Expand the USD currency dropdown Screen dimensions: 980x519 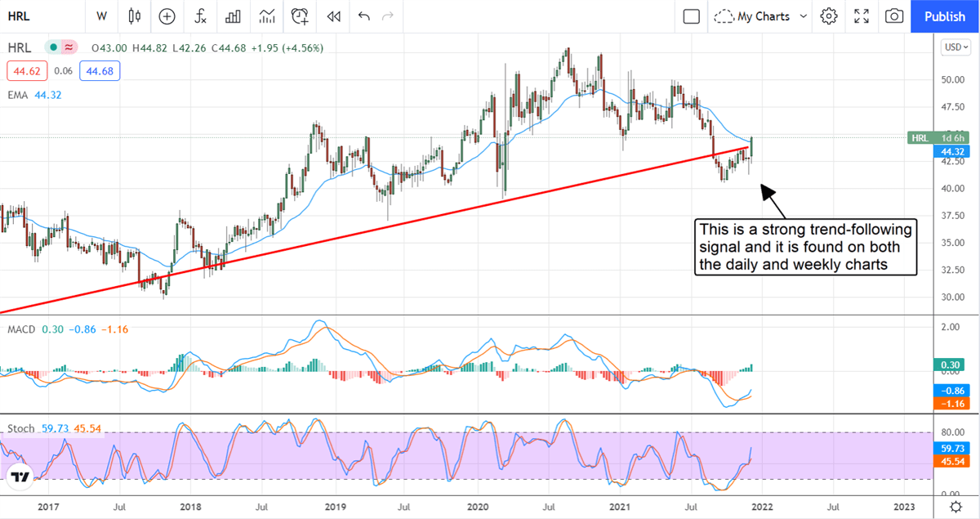click(952, 47)
